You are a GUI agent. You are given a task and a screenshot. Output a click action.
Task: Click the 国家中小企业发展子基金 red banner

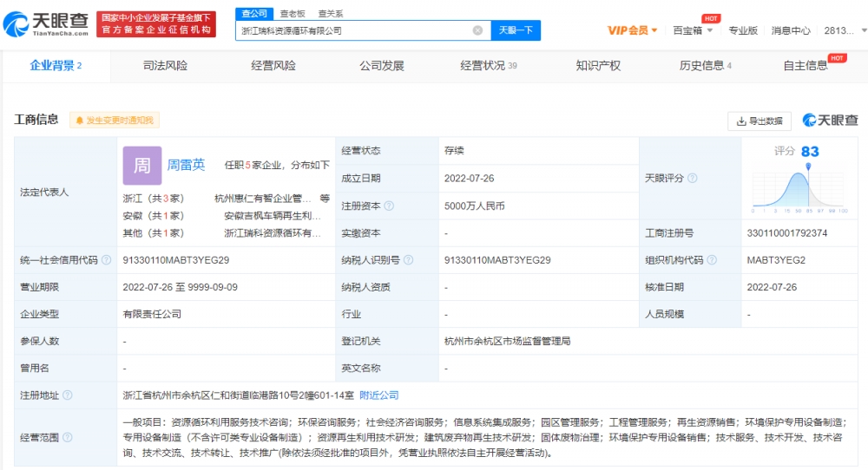coord(156,24)
